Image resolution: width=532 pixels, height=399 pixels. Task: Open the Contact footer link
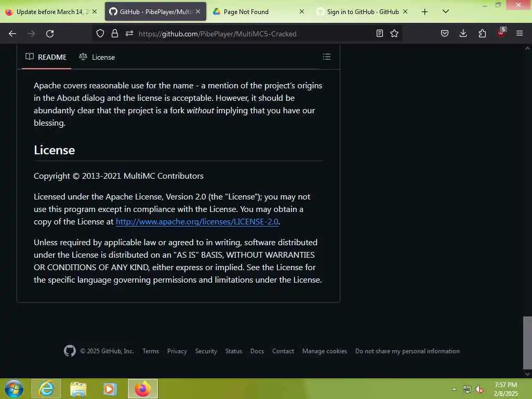coord(283,351)
